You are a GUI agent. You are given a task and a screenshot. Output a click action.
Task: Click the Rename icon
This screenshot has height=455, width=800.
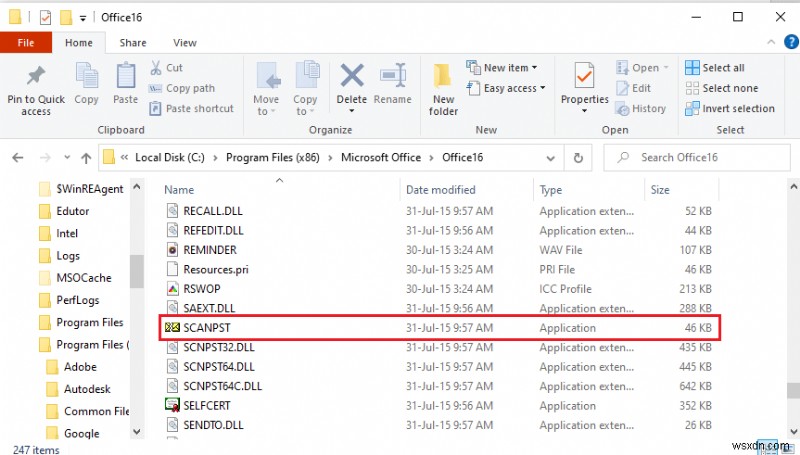click(x=393, y=76)
